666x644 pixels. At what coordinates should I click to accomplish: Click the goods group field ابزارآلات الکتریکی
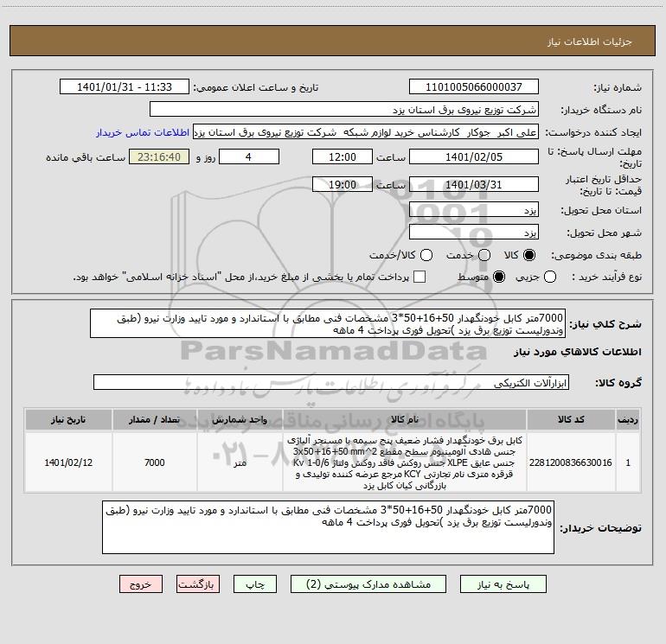click(x=331, y=382)
